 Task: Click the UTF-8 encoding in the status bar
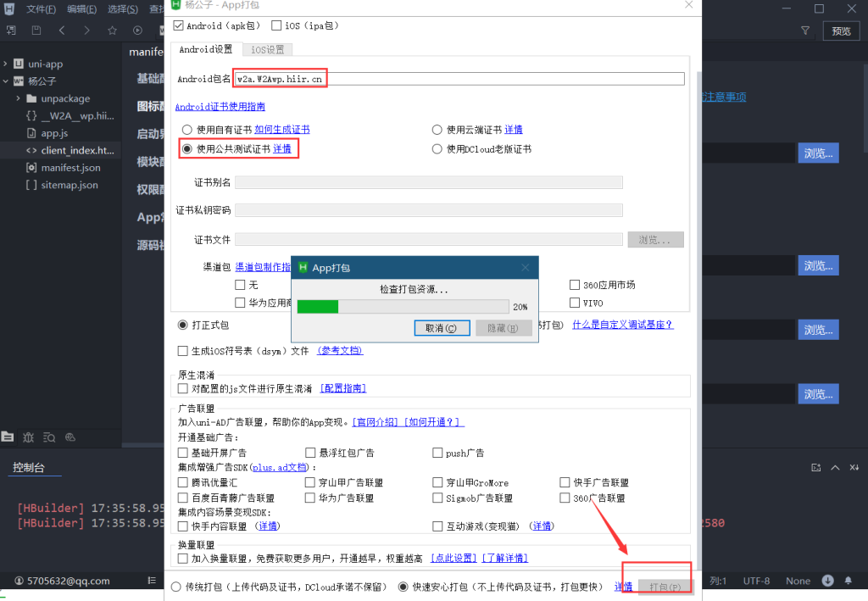756,581
